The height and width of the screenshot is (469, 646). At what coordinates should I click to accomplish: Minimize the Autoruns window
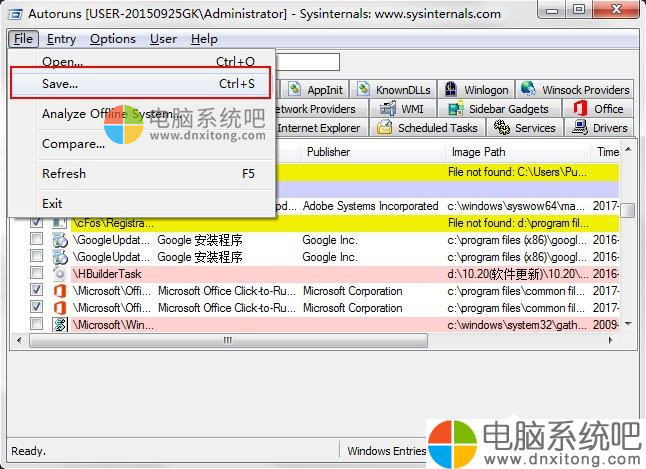click(552, 10)
